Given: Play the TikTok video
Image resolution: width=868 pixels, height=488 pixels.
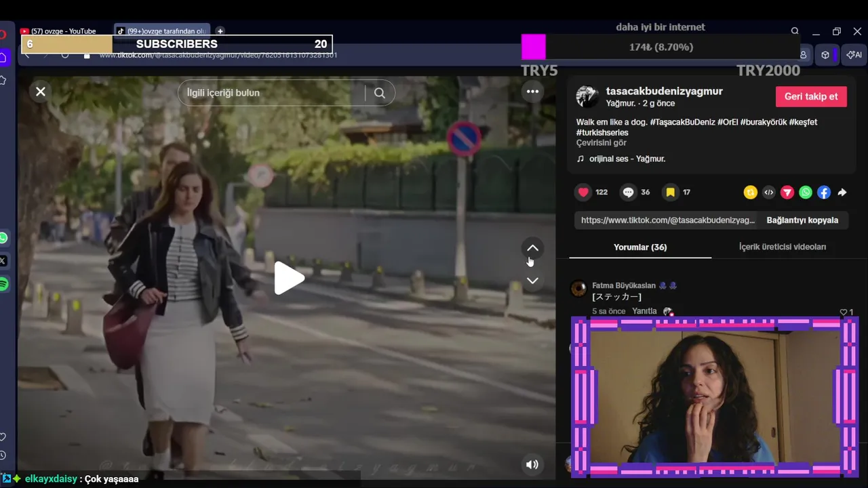Looking at the screenshot, I should (x=289, y=278).
